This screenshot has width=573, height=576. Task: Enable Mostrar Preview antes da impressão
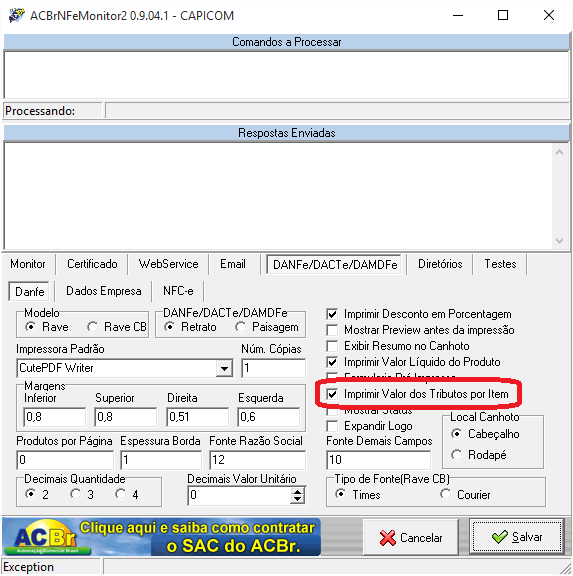click(x=332, y=330)
